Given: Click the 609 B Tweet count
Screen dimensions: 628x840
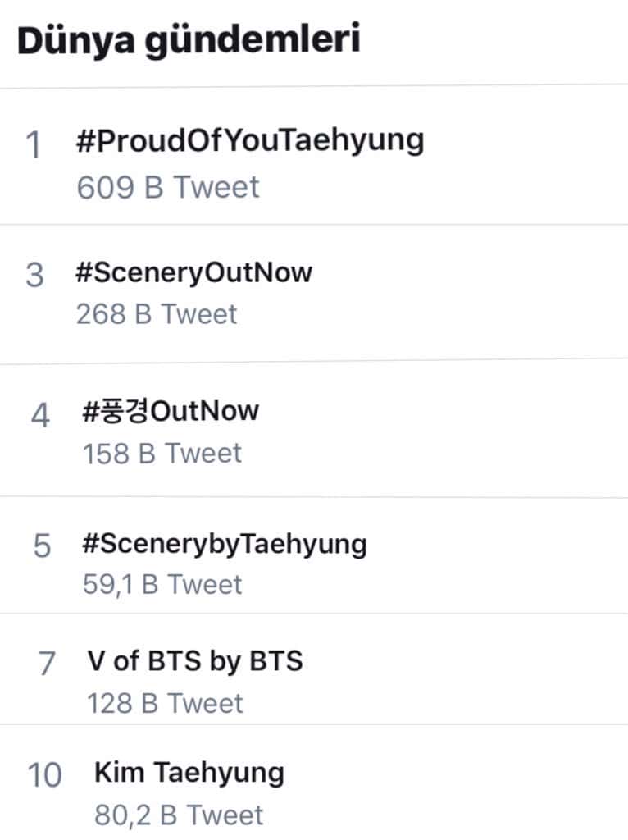Looking at the screenshot, I should pyautogui.click(x=167, y=187).
